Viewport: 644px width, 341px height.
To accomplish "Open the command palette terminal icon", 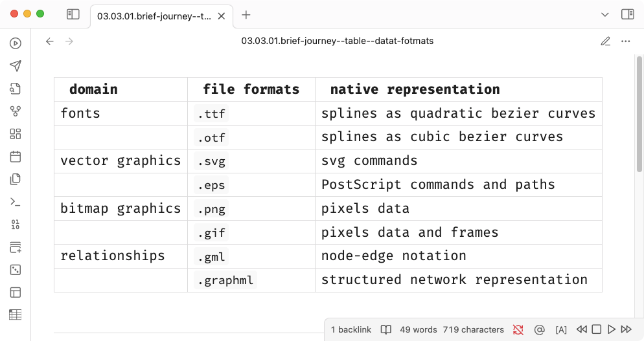I will 15,201.
